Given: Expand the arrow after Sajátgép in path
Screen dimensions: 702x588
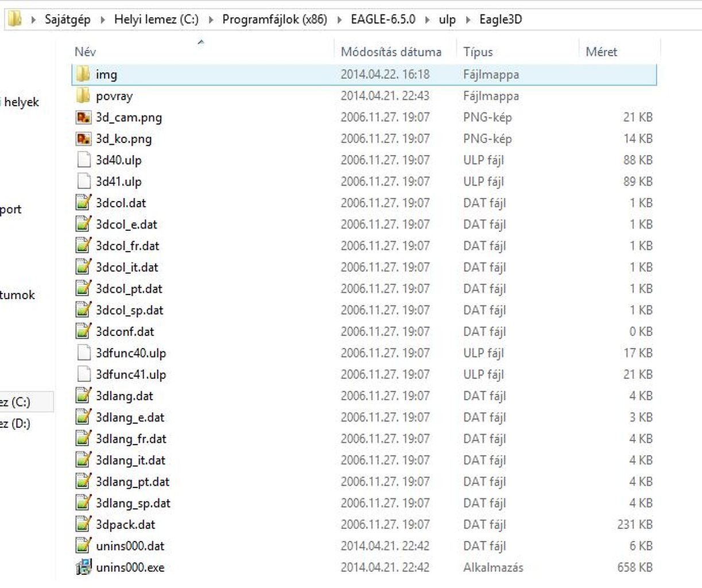Looking at the screenshot, I should (103, 20).
